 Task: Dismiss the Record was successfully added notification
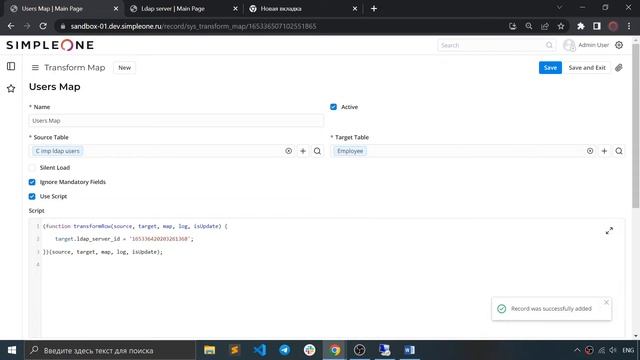point(606,302)
